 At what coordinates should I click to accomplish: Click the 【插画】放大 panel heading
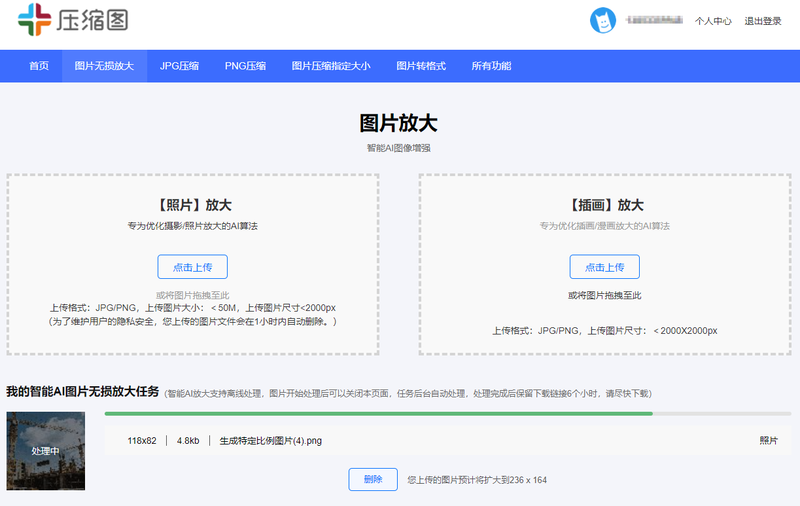604,205
